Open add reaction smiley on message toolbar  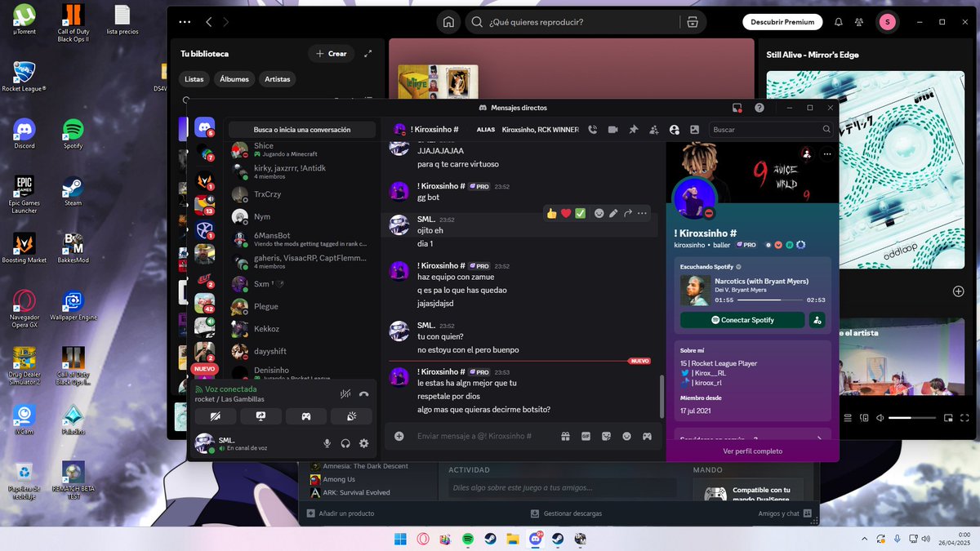(599, 213)
